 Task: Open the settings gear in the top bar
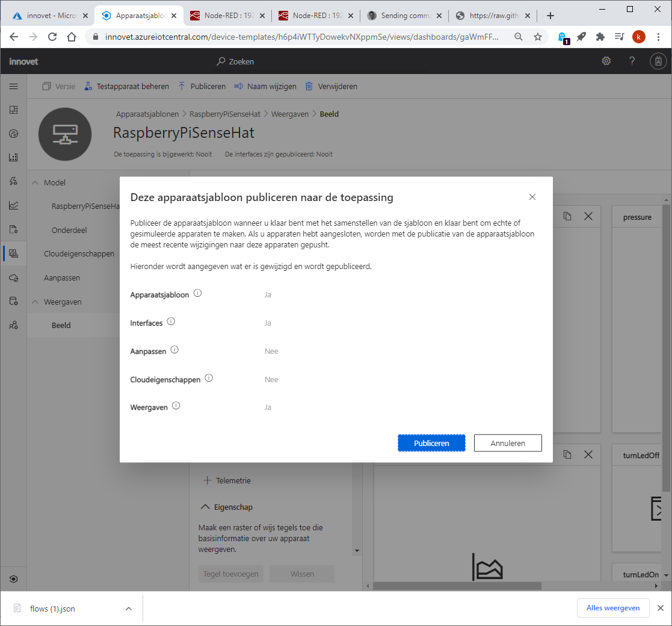606,61
